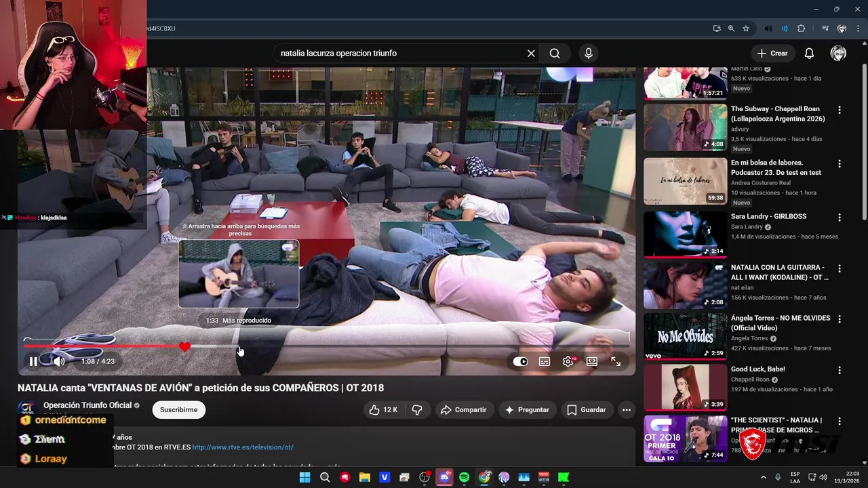The height and width of the screenshot is (488, 868).
Task: Install app icon in address bar
Action: point(717,28)
